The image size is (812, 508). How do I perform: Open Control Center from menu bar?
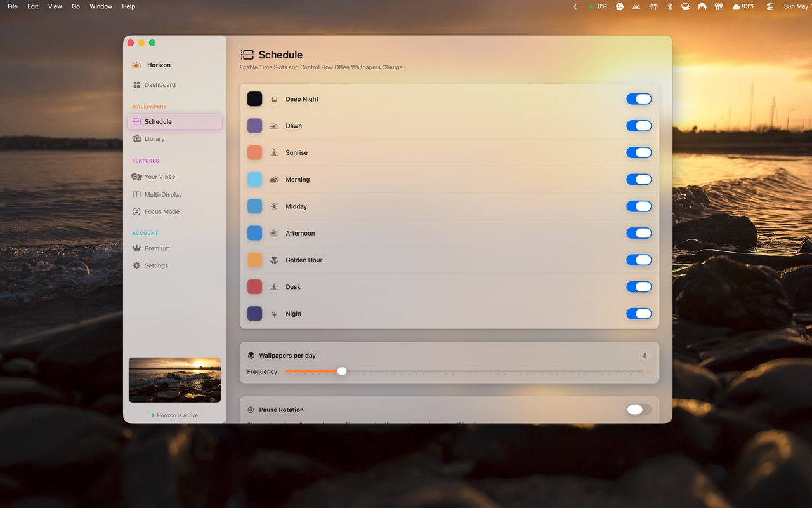click(770, 6)
